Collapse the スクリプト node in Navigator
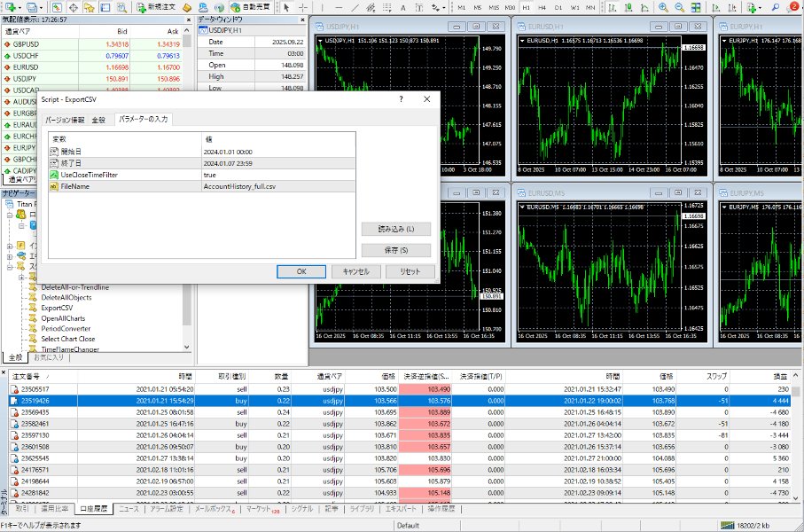 tap(9, 268)
